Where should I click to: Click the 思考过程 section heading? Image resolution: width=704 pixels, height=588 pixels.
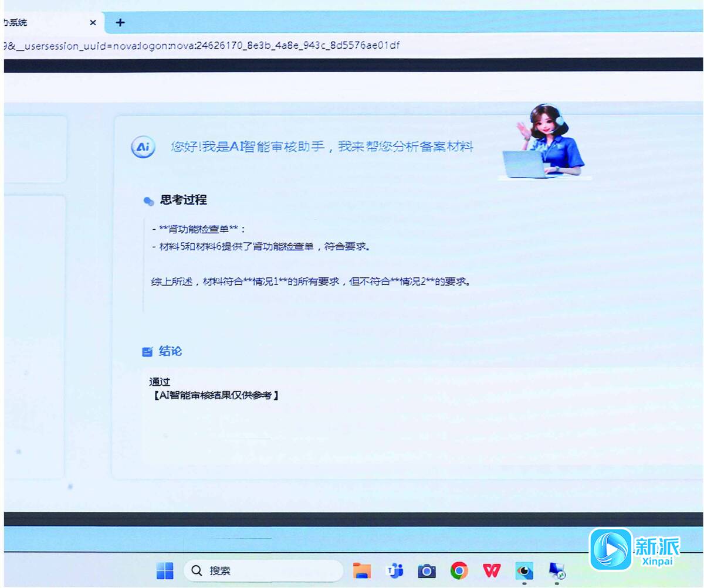click(183, 200)
